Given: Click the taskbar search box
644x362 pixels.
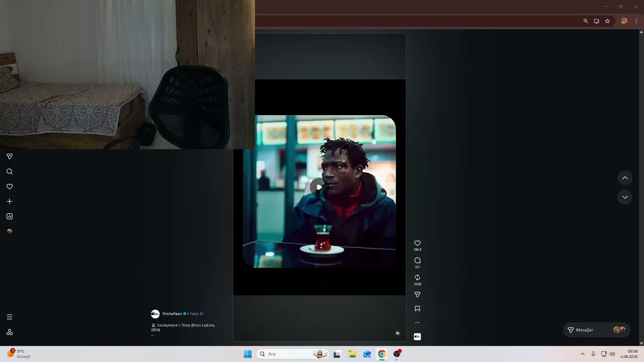Looking at the screenshot, I should pos(293,354).
